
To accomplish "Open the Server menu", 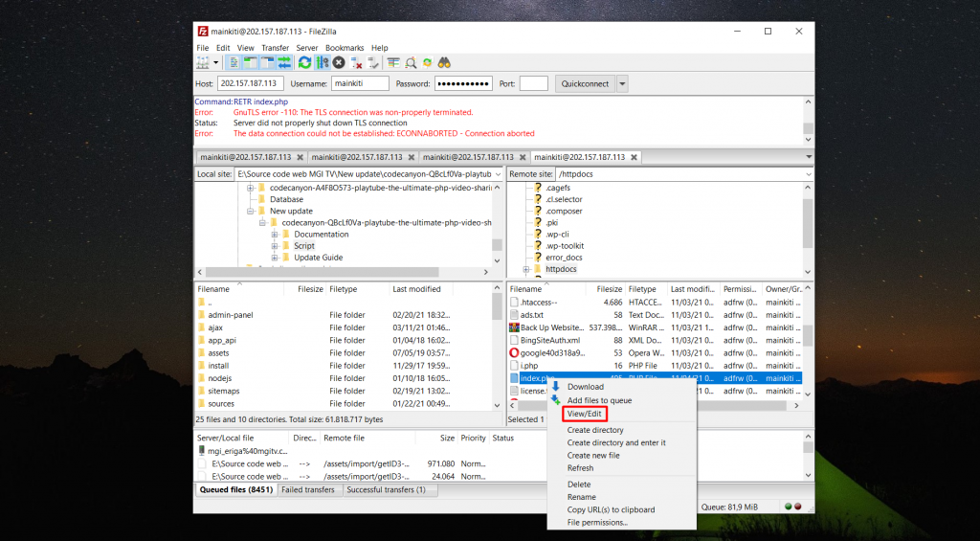I will pyautogui.click(x=307, y=48).
